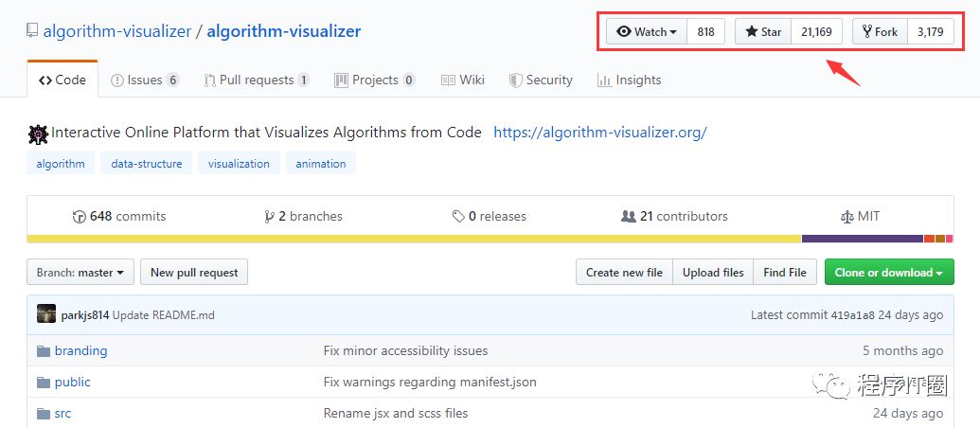This screenshot has height=428, width=980.
Task: Open the public folder
Action: (x=73, y=382)
